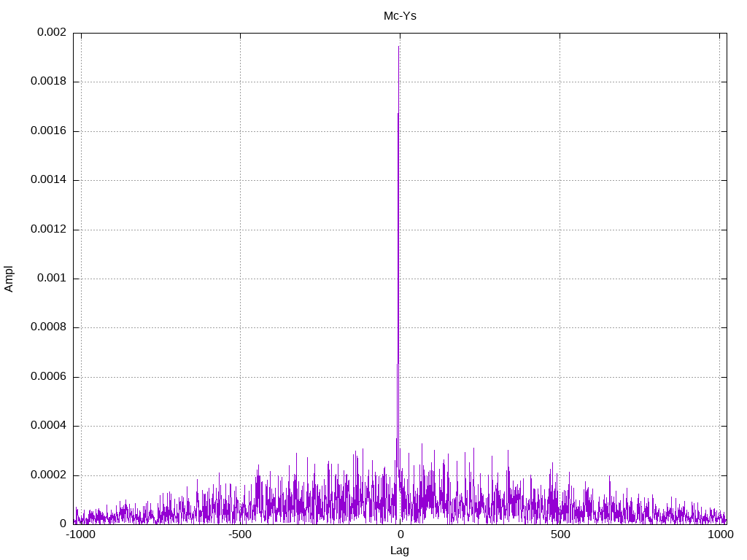
Task: Click the 1000 x-axis tick label
Action: [720, 534]
